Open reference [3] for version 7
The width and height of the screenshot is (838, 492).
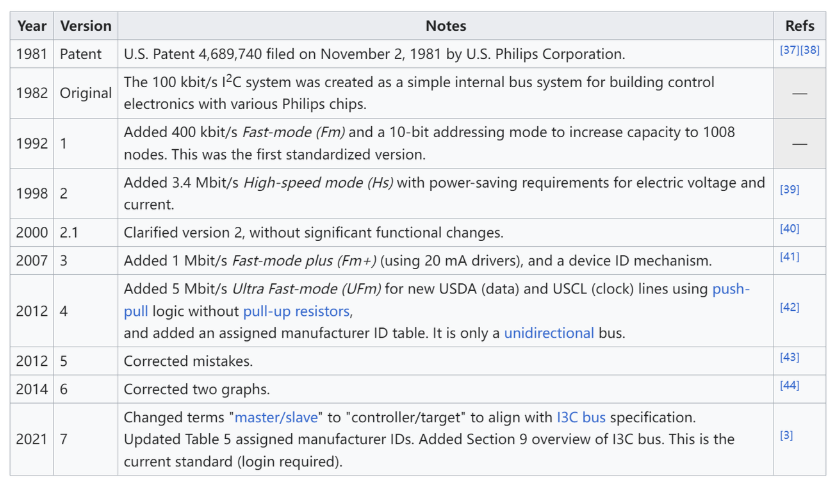click(786, 435)
